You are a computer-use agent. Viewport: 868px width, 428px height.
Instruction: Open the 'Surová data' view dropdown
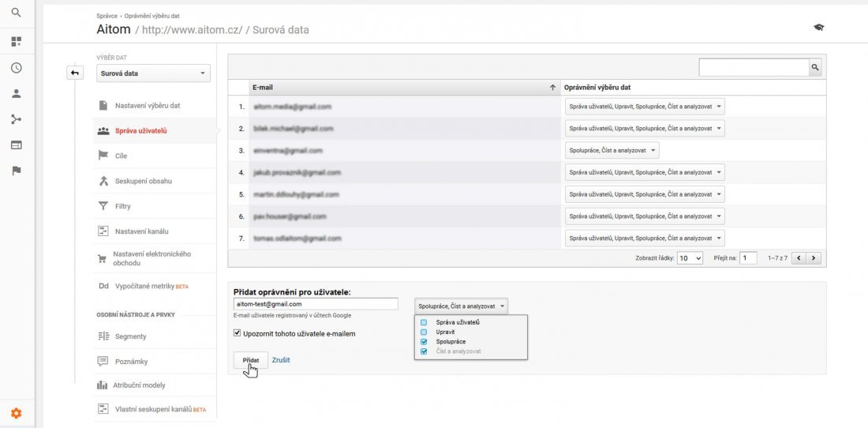154,73
